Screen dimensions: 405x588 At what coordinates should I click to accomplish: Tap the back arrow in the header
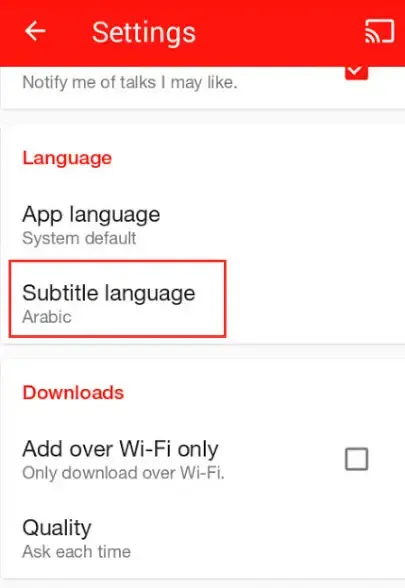click(35, 31)
